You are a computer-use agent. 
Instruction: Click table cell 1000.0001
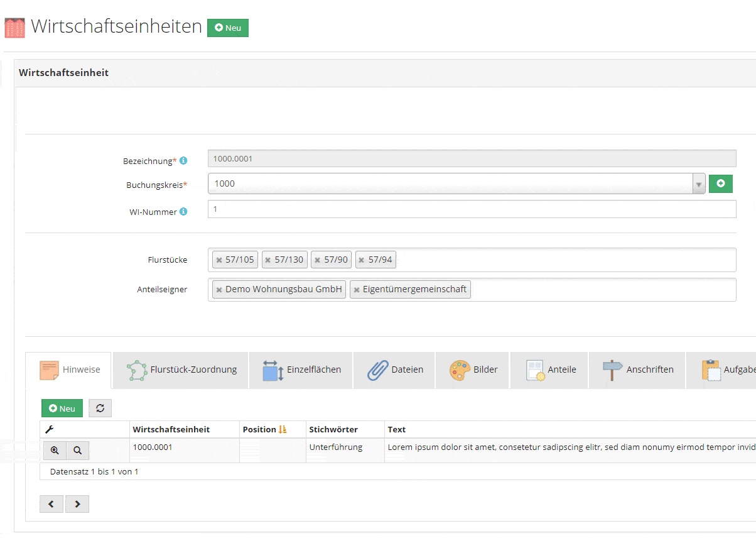click(x=185, y=451)
